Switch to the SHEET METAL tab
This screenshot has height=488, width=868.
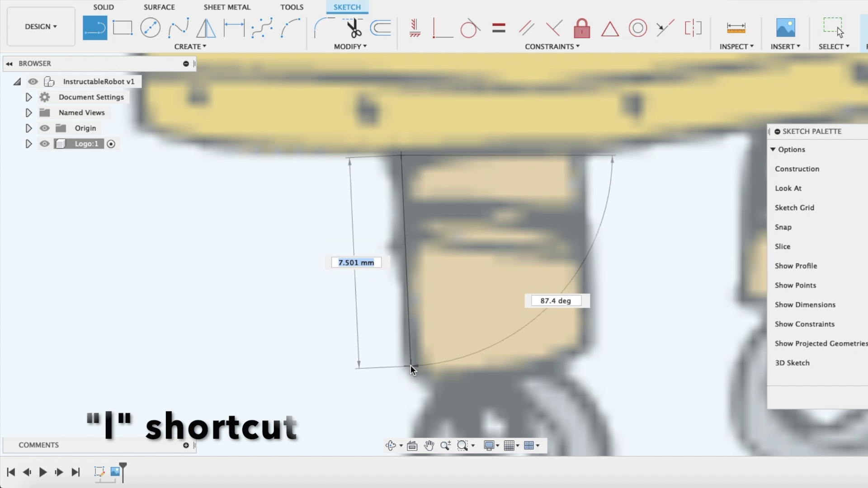pyautogui.click(x=226, y=7)
